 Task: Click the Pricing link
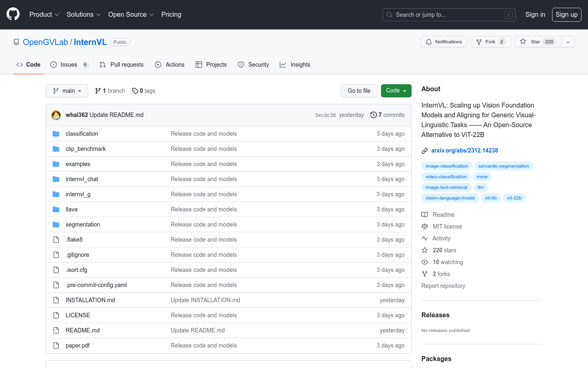pos(171,14)
